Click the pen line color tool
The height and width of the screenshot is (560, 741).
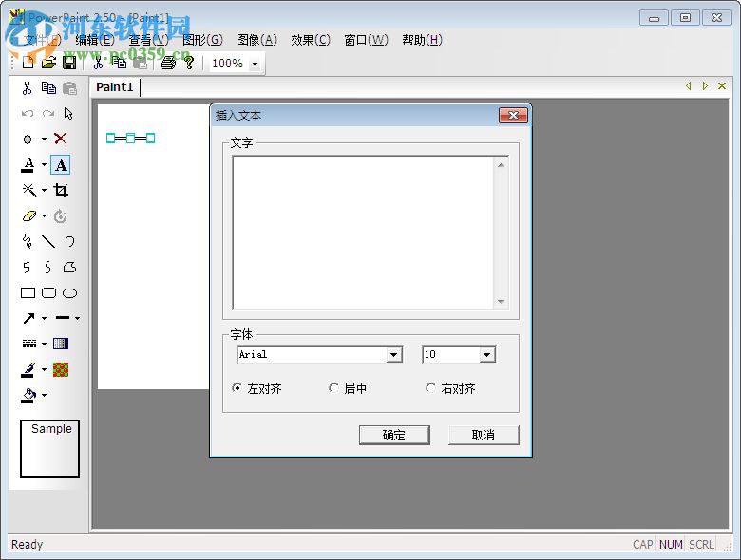28,369
